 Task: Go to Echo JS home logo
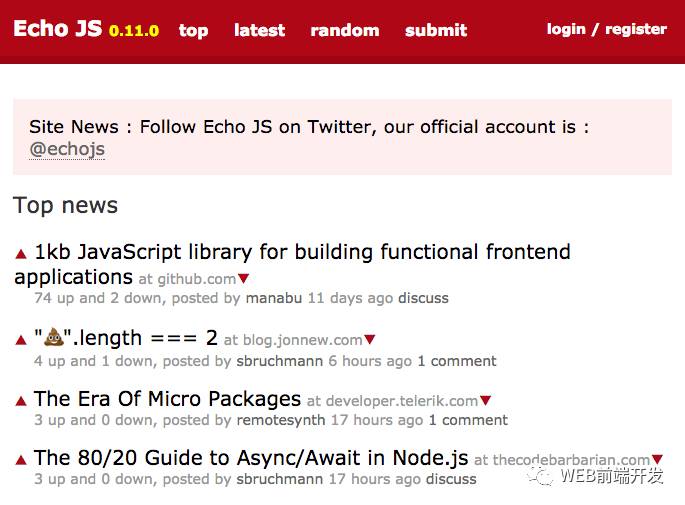pyautogui.click(x=57, y=28)
